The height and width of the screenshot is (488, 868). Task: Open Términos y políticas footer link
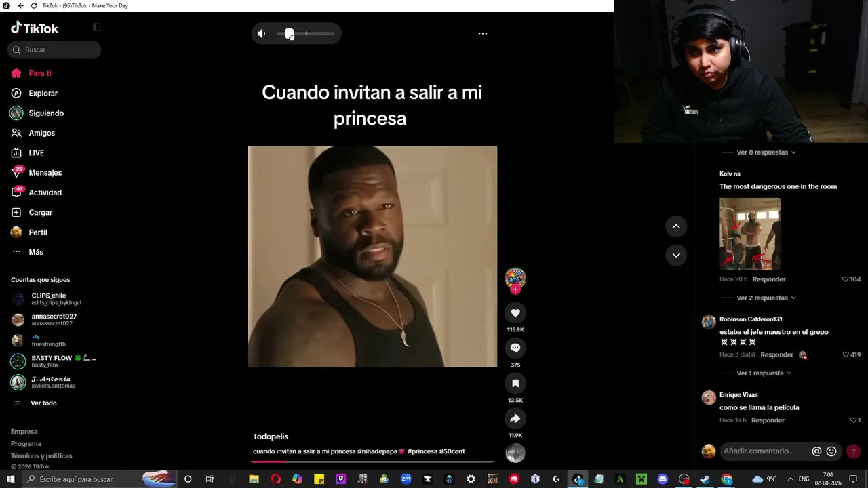point(41,456)
